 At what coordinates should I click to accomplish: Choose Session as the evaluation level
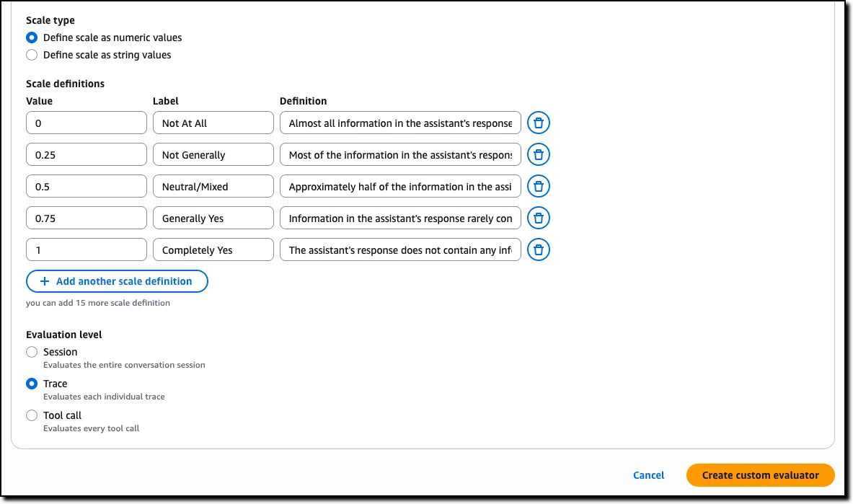(x=32, y=352)
